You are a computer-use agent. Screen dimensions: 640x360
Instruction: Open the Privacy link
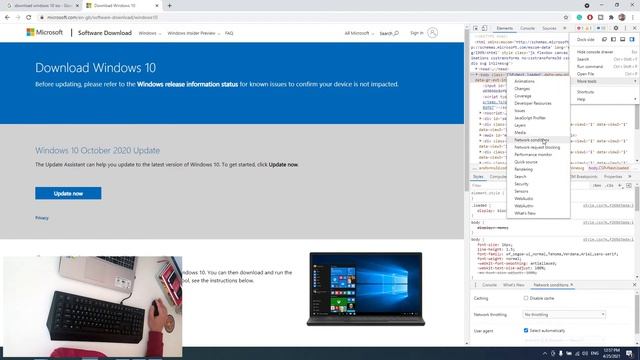[42, 218]
